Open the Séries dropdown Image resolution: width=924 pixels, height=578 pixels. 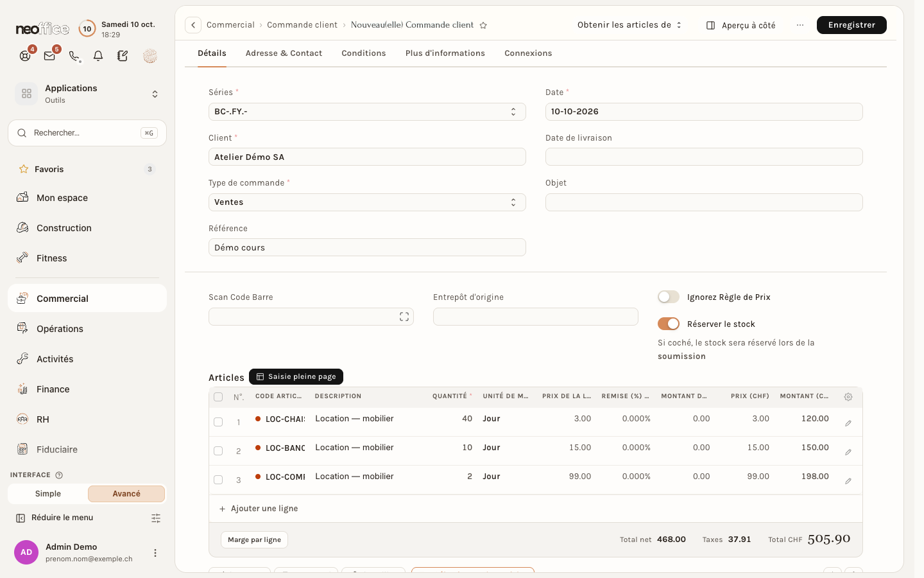point(367,112)
